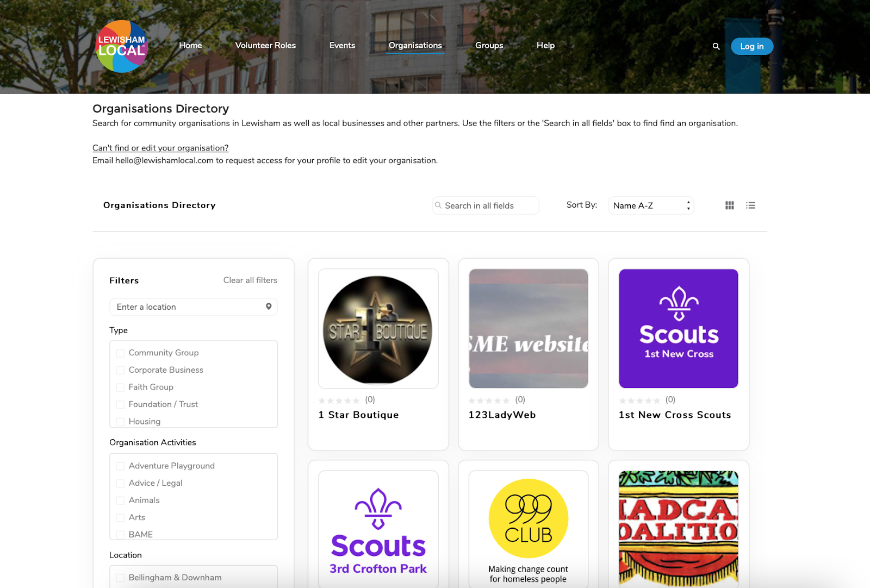Click the star rating for 1st New Cross Scouts
Screen dimensions: 870x588
pos(639,401)
